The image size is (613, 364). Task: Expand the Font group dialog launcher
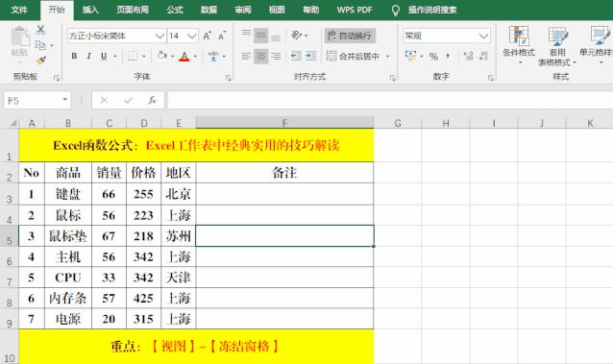[x=229, y=78]
